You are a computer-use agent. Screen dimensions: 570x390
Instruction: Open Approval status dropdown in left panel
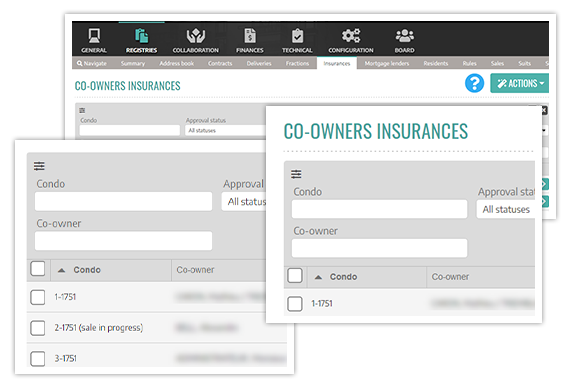[244, 201]
